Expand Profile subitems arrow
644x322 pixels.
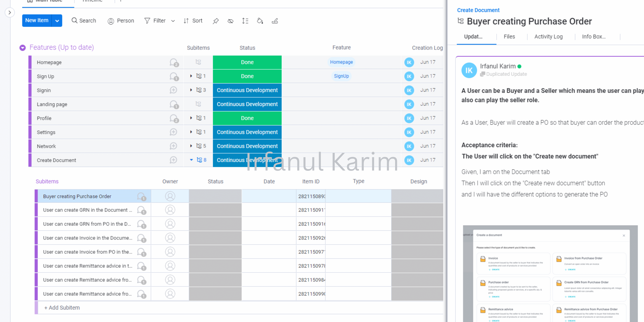pyautogui.click(x=191, y=118)
